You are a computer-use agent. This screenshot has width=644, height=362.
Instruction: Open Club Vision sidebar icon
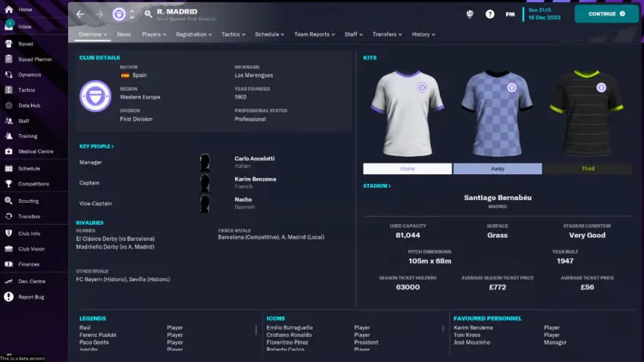tap(8, 248)
